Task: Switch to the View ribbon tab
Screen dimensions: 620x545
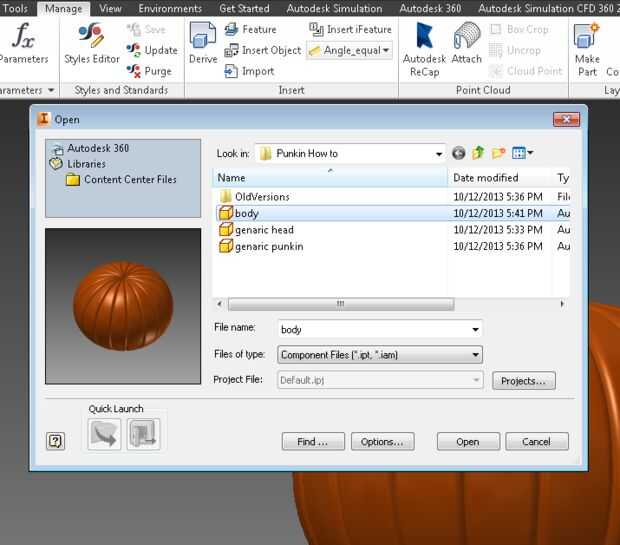Action: tap(110, 8)
